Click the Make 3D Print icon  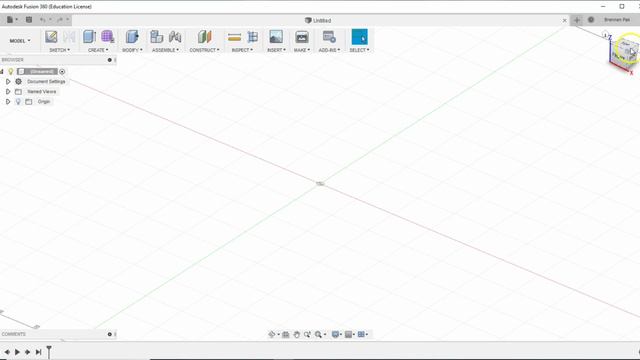coord(302,37)
